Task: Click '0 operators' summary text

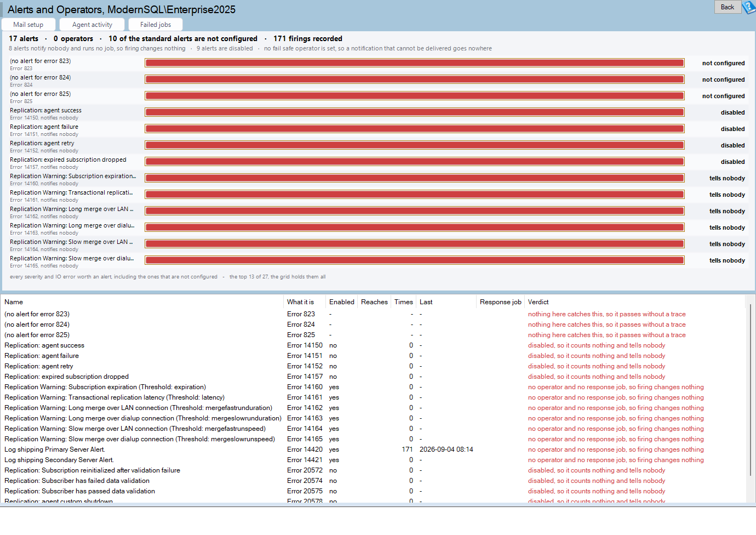Action: [73, 38]
